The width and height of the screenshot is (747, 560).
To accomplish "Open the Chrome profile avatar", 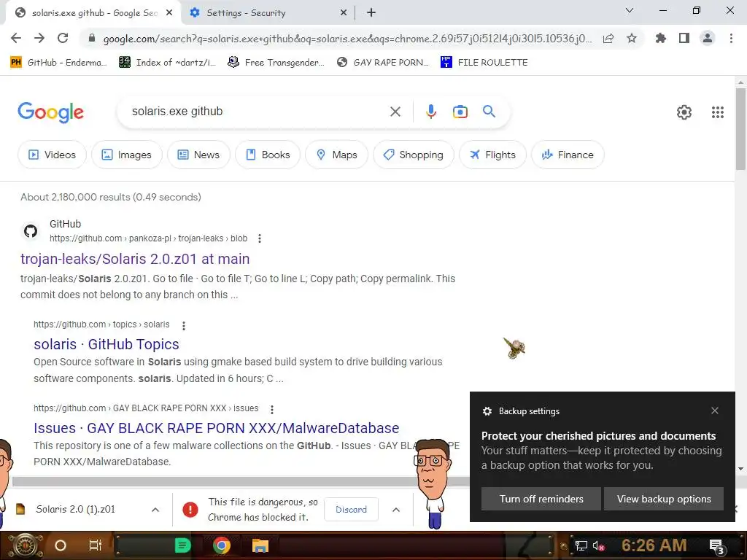I will coord(708,38).
